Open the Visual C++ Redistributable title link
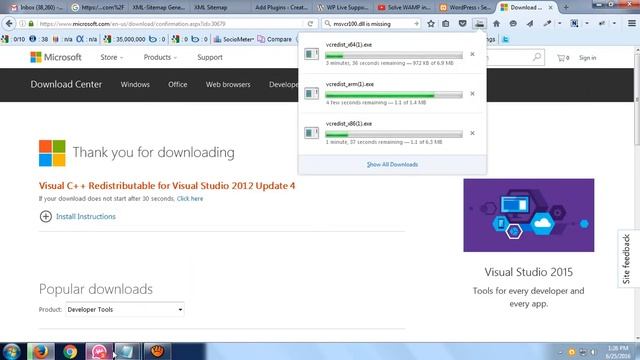 pos(167,186)
